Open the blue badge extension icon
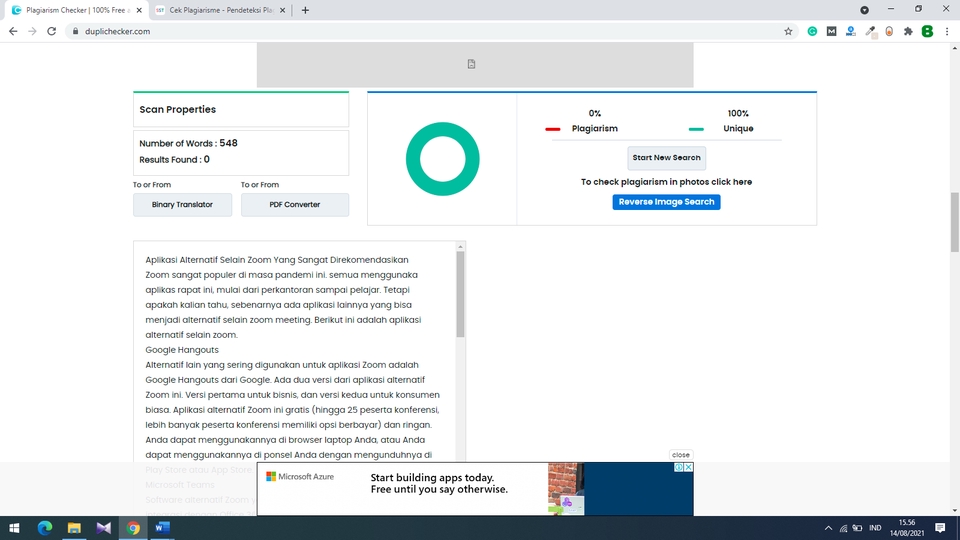Image resolution: width=960 pixels, height=540 pixels. tap(850, 31)
